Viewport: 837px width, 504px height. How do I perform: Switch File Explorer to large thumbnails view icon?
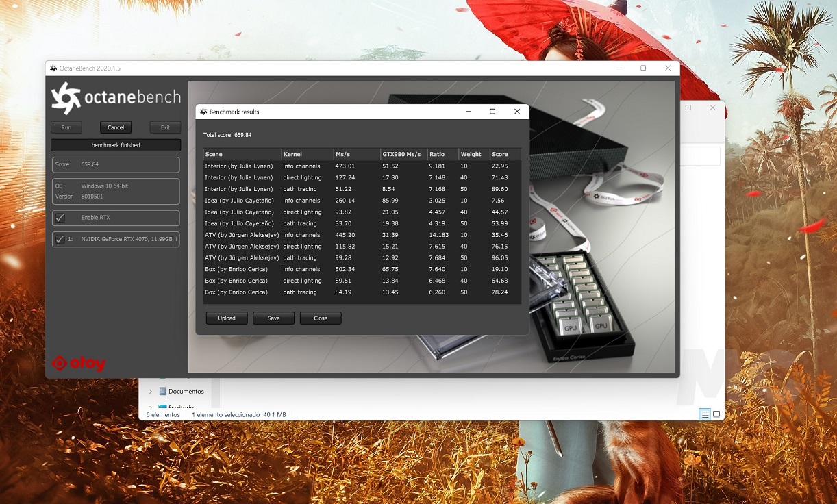coord(716,414)
